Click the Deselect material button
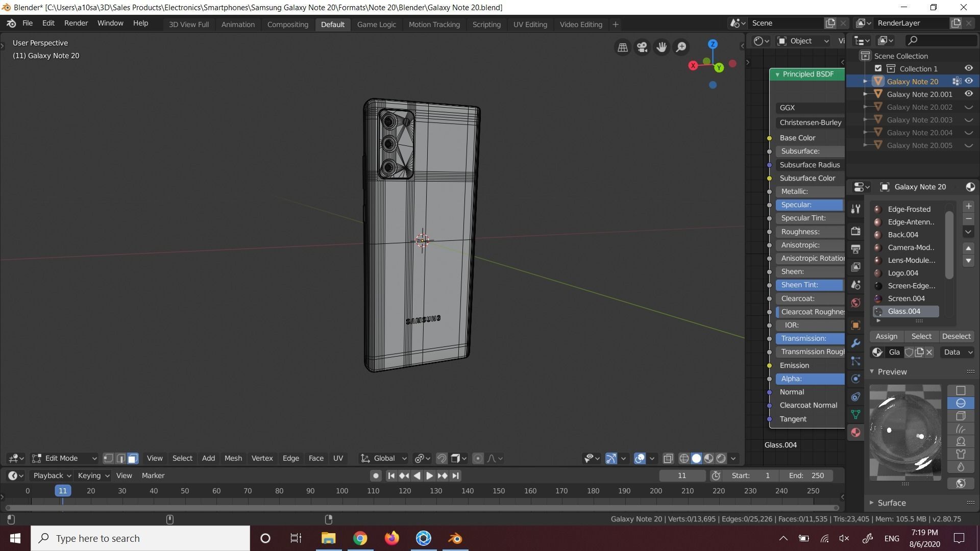 click(x=956, y=336)
